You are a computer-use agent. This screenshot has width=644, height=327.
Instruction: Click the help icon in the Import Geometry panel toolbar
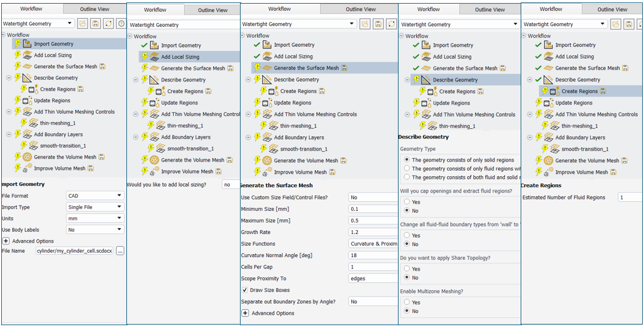pos(121,24)
